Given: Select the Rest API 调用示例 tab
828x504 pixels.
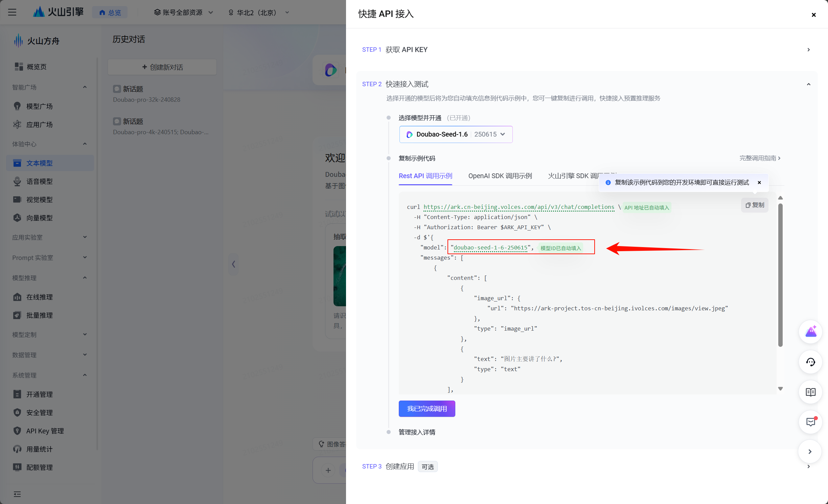Looking at the screenshot, I should (x=425, y=176).
